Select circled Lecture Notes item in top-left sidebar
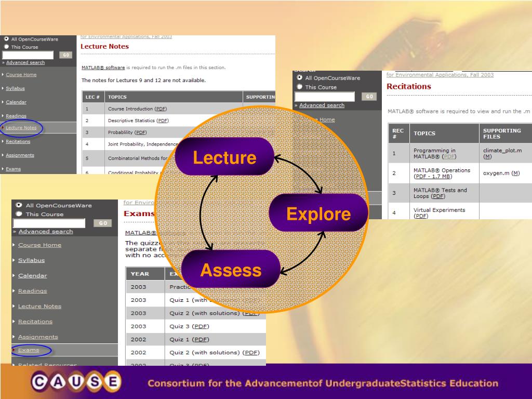Image resolution: width=532 pixels, height=399 pixels. pos(21,128)
